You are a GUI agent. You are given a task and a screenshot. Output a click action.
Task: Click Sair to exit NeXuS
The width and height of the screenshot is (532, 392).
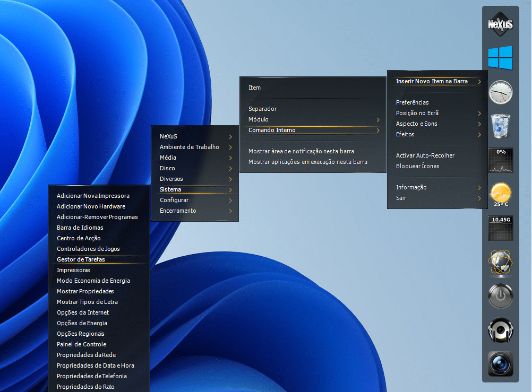[401, 198]
